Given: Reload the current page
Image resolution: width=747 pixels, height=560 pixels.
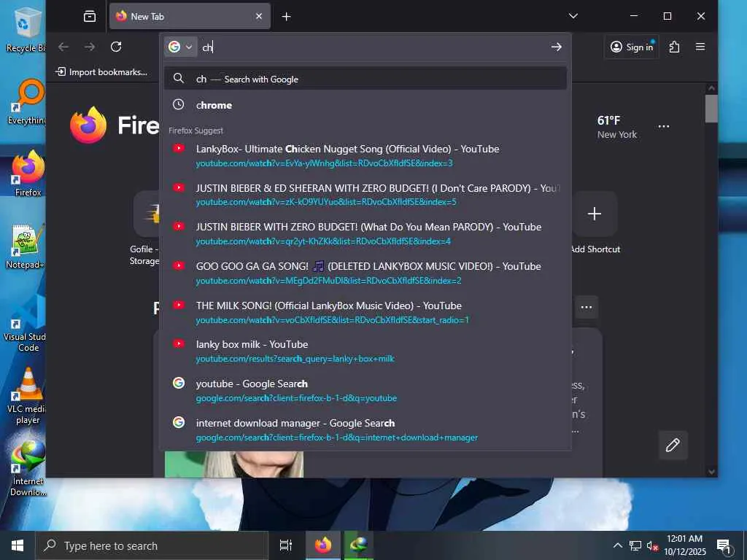Looking at the screenshot, I should (x=116, y=47).
